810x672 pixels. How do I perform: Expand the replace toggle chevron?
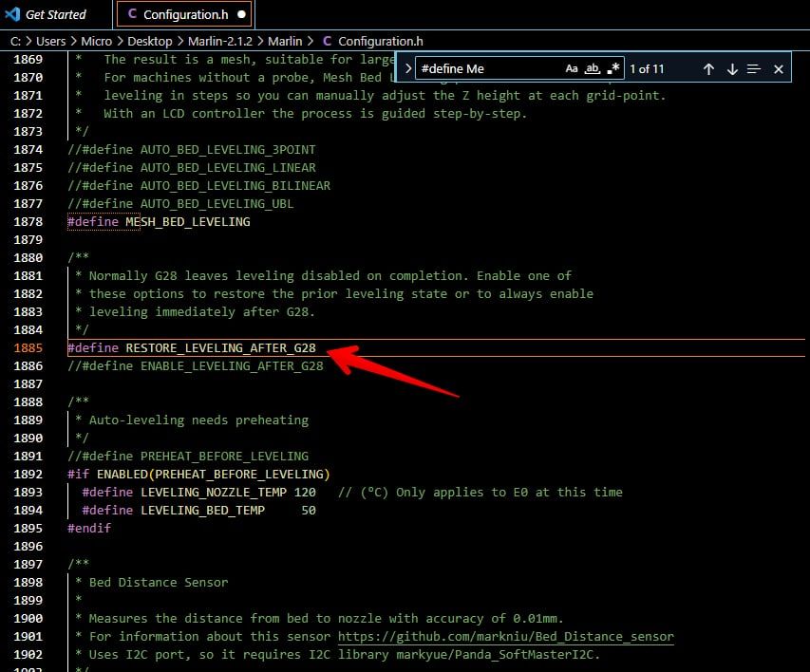tap(408, 69)
